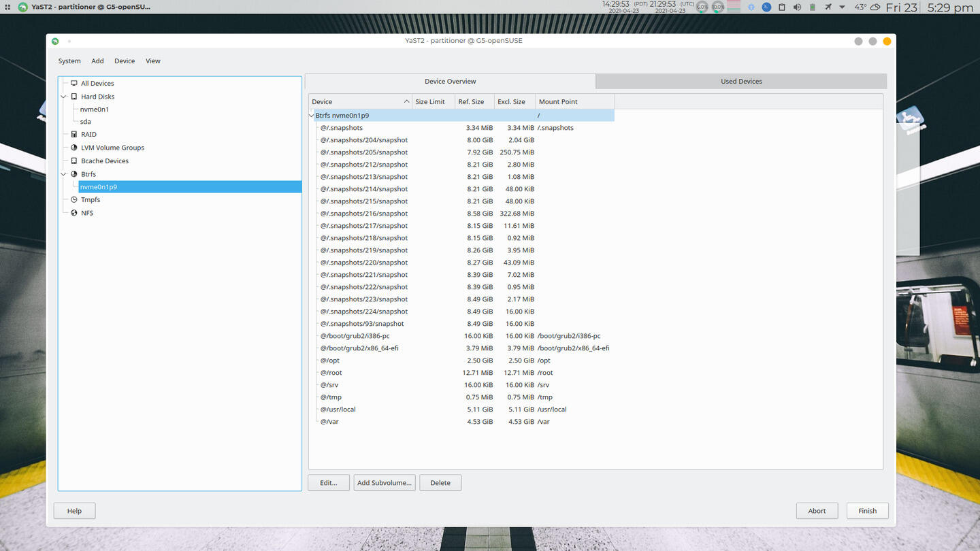Viewport: 980px width, 551px height.
Task: Select the @/.snapshots/220/snapshot row
Action: click(461, 263)
